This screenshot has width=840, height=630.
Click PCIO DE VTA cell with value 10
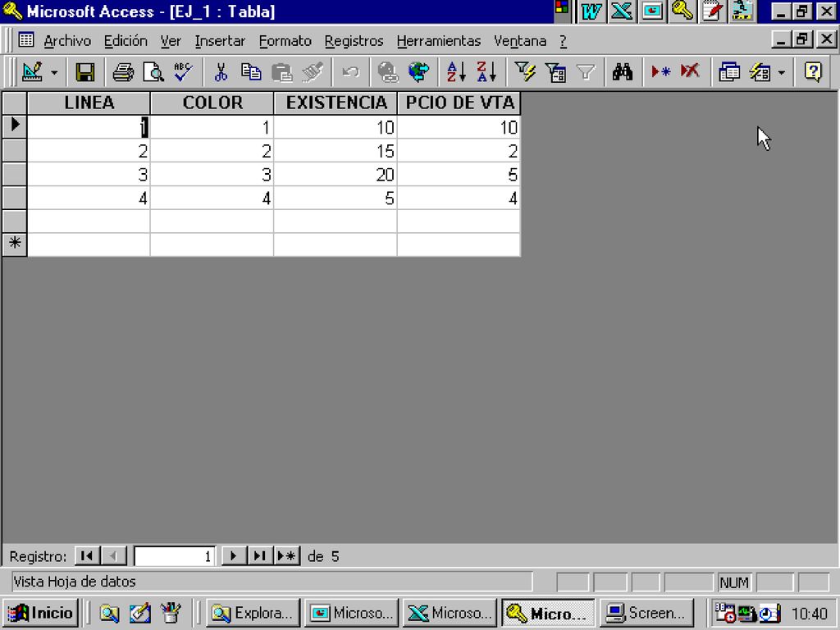(x=459, y=127)
